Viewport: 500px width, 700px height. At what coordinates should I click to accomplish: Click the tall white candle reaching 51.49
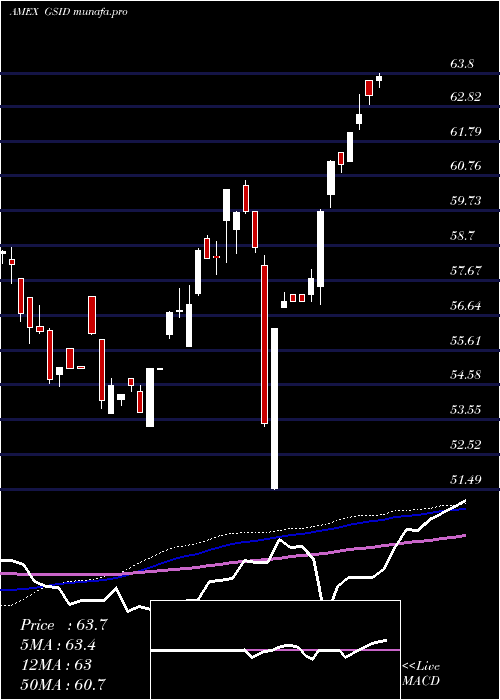[x=274, y=408]
